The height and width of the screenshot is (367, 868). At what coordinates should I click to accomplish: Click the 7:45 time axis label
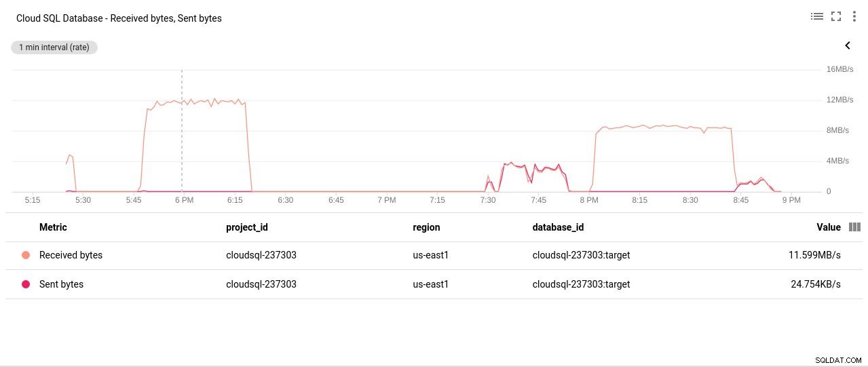click(x=538, y=200)
